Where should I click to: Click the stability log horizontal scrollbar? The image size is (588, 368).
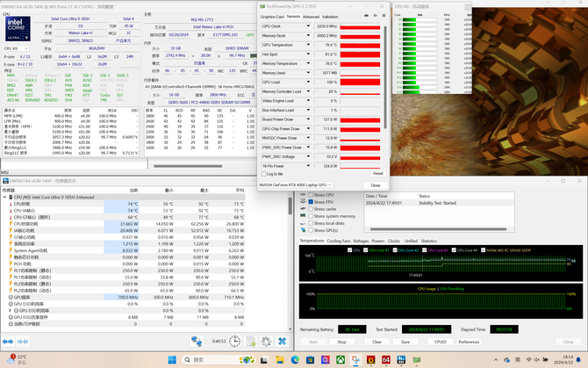438,229
